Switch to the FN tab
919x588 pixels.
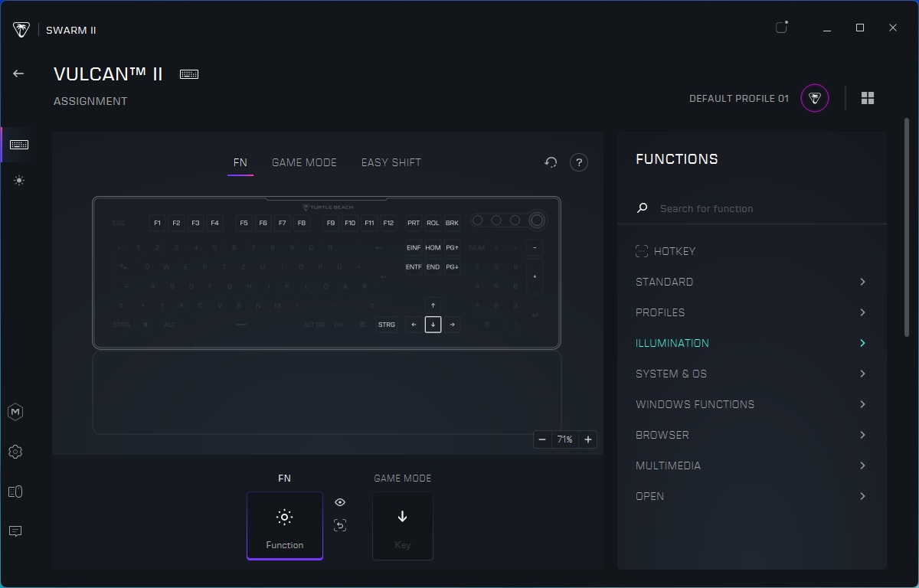click(x=240, y=162)
